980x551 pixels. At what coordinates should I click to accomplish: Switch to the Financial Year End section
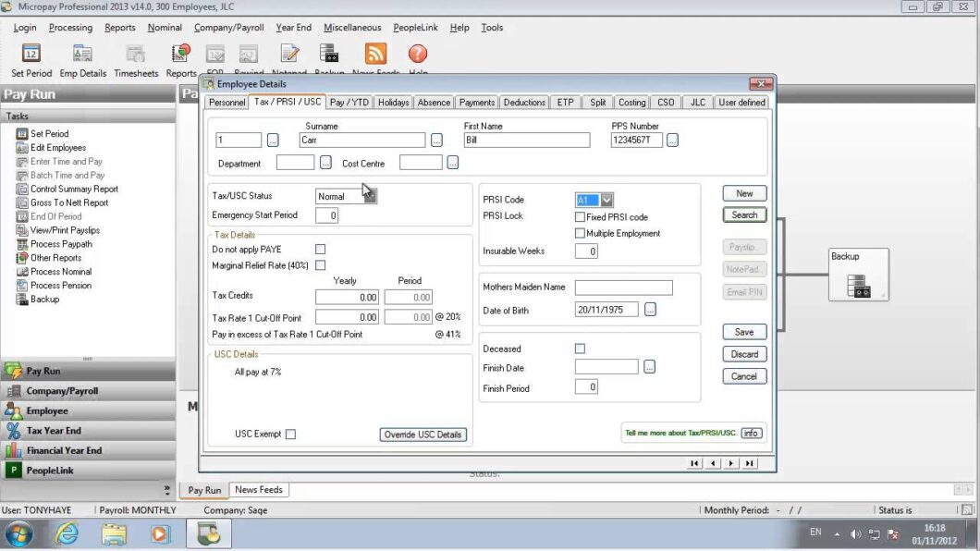click(x=88, y=450)
